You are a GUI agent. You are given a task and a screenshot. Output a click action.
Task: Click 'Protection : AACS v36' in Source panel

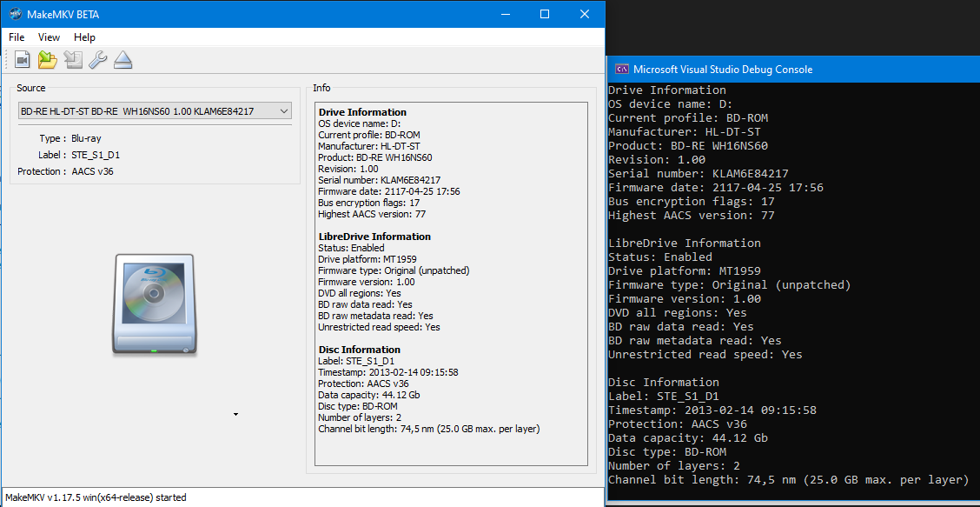pos(66,170)
